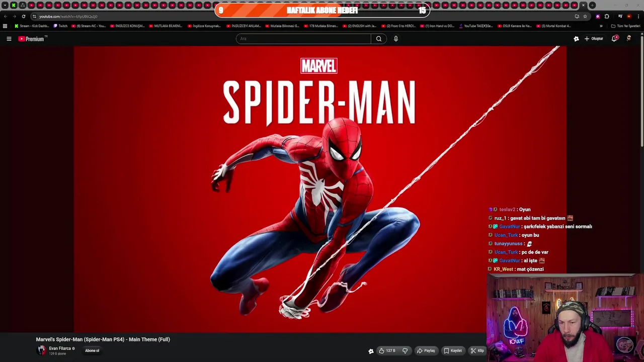Open the tab search dropdown arrow
The image size is (644, 362).
coord(5,6)
